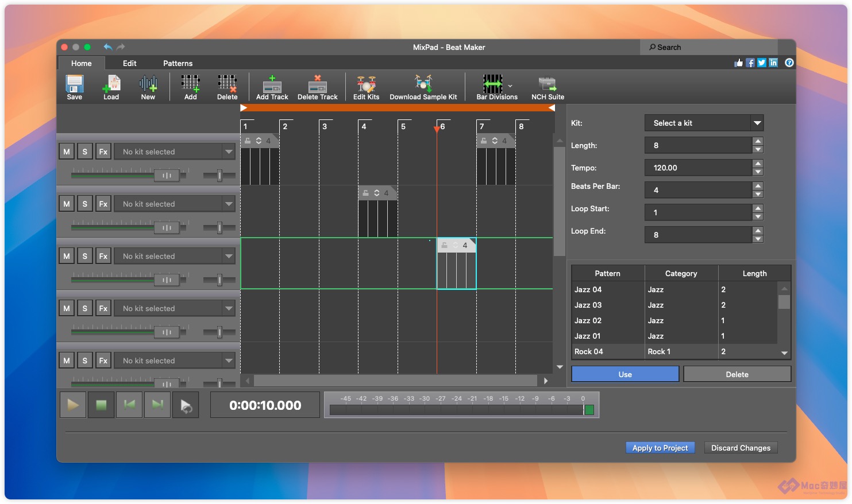Sort by Category column header
The width and height of the screenshot is (852, 504).
tap(681, 273)
